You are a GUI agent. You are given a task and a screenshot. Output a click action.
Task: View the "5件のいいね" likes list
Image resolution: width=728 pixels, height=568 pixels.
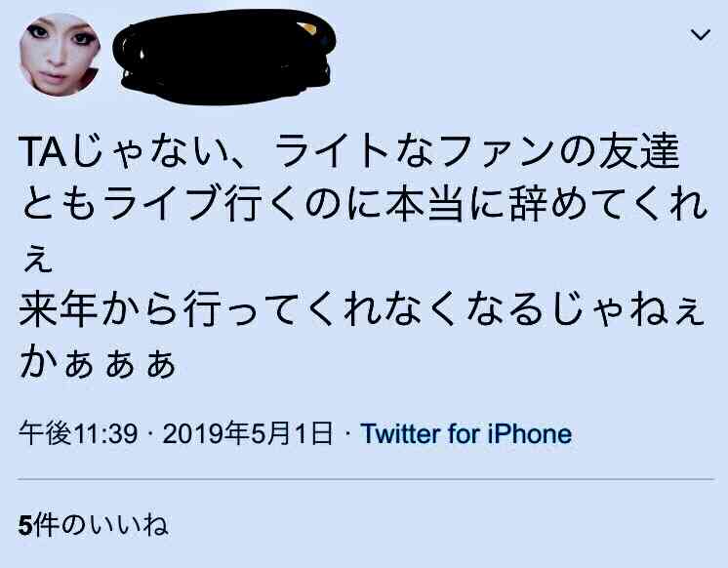coord(94,525)
